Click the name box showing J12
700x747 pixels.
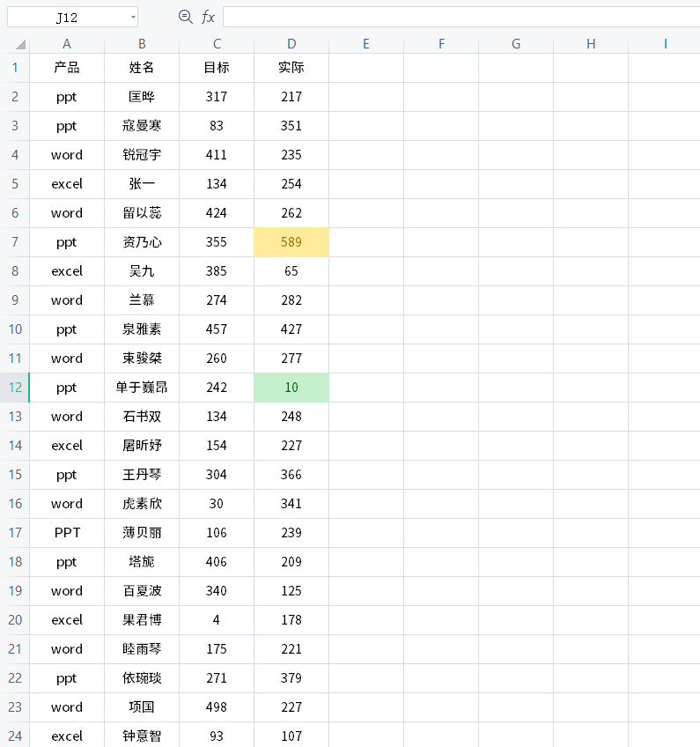coord(72,17)
